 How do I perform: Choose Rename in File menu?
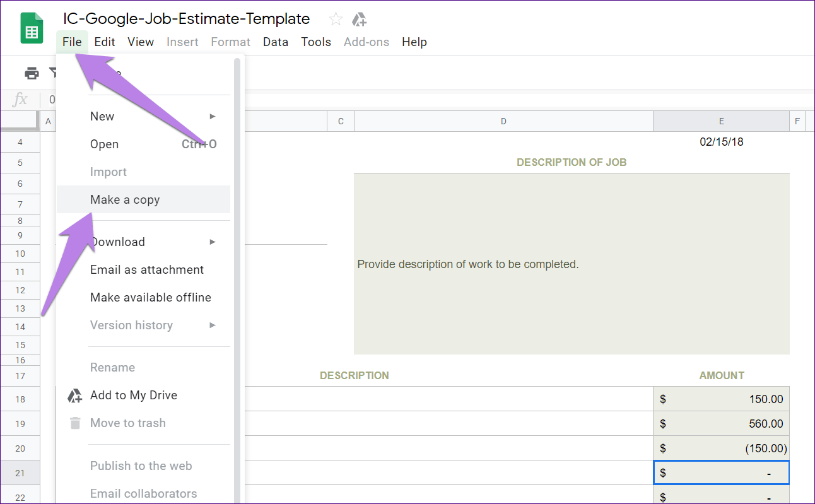144,367
